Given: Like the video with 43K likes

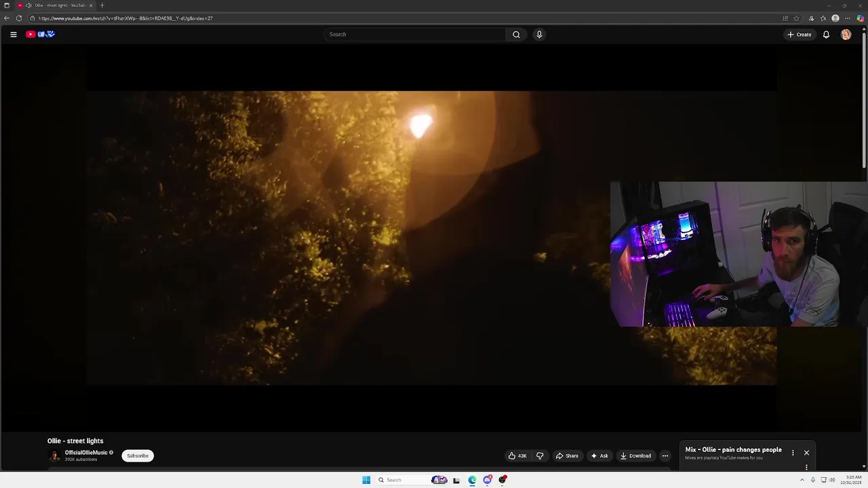Looking at the screenshot, I should [517, 456].
